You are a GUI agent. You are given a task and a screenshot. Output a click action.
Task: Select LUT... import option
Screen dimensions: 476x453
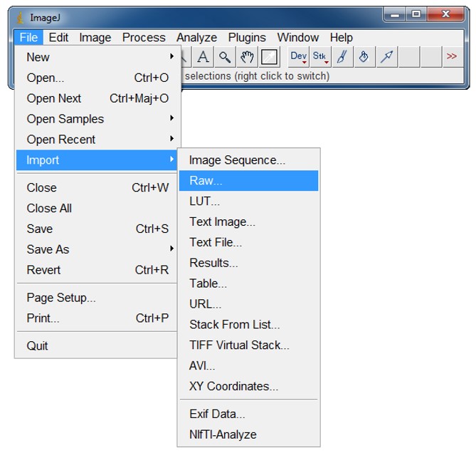pyautogui.click(x=248, y=201)
